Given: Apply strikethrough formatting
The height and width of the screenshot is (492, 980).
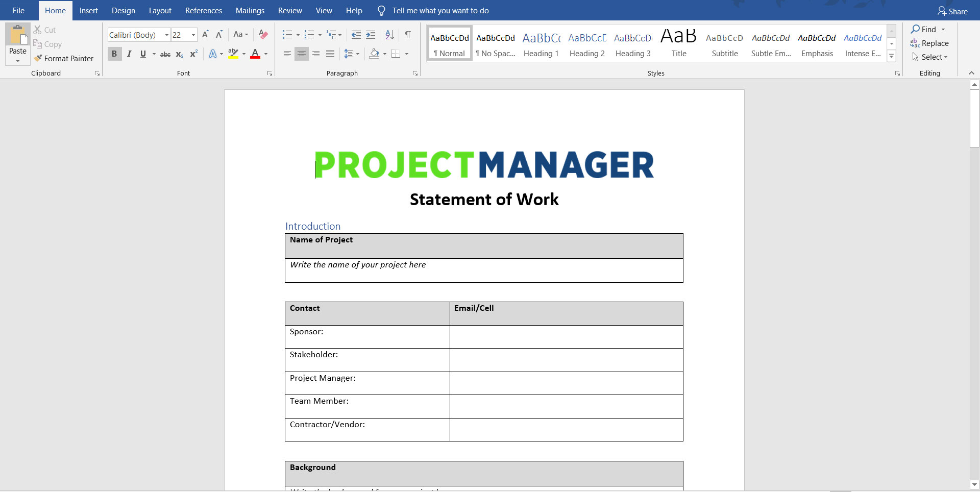Looking at the screenshot, I should click(x=165, y=54).
